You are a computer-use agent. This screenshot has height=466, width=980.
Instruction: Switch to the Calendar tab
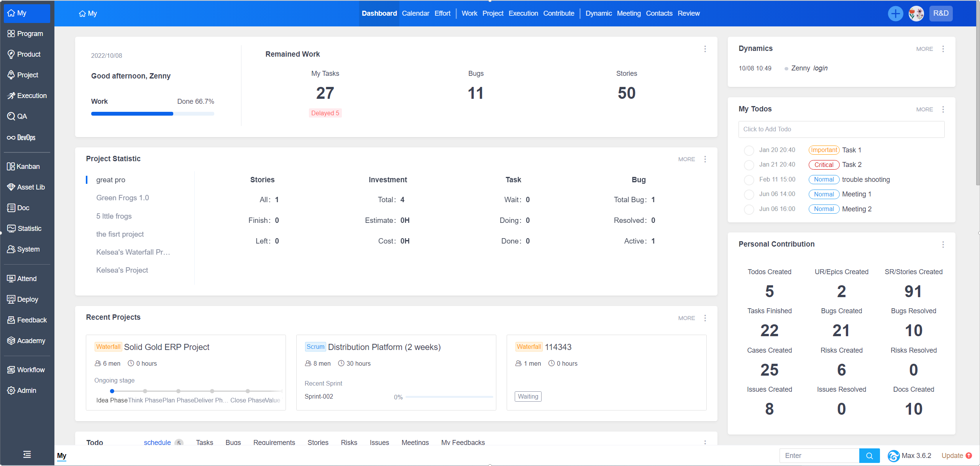(x=415, y=13)
